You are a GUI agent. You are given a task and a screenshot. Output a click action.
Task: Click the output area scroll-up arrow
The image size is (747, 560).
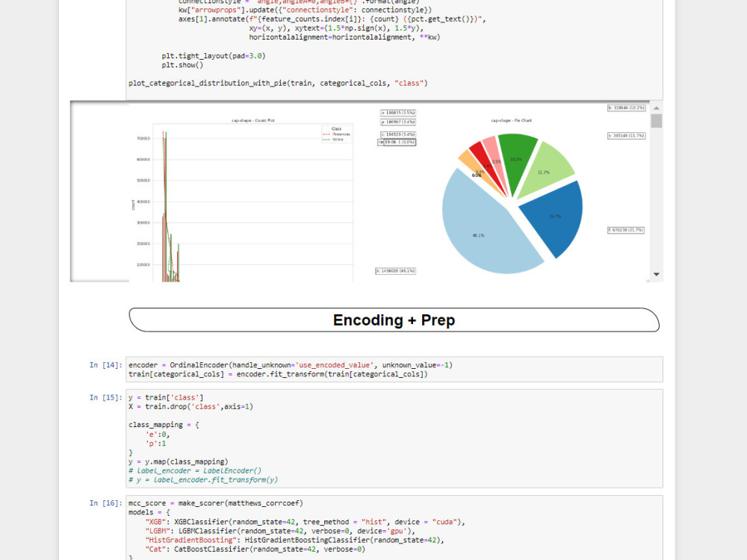[656, 108]
